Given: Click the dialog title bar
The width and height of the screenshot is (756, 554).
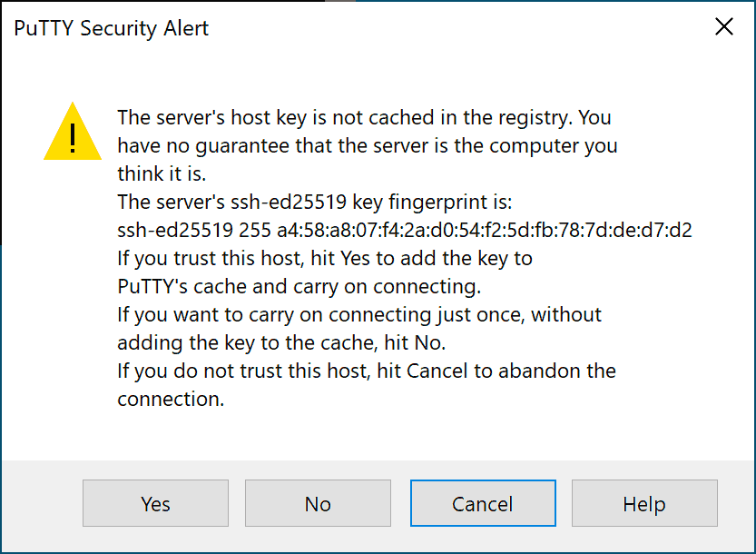Looking at the screenshot, I should coord(363,25).
